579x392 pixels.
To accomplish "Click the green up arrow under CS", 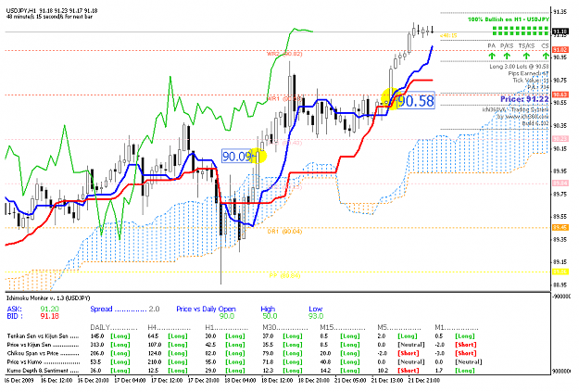I will coord(546,56).
